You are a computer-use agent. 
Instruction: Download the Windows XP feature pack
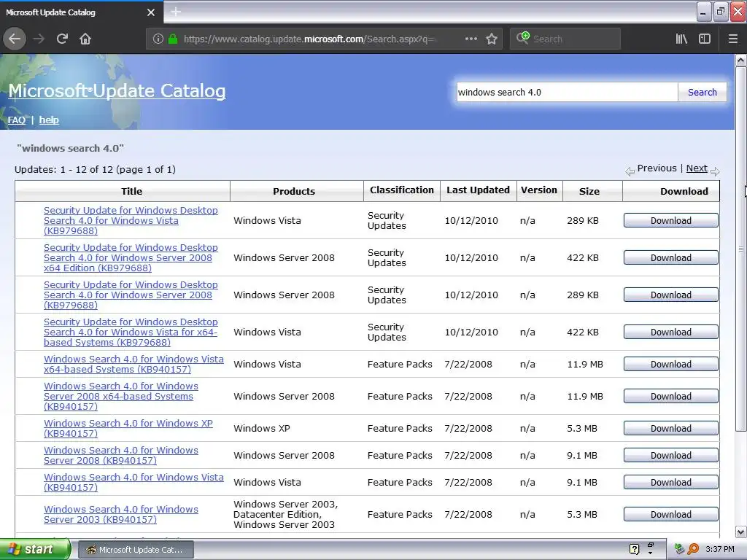pos(671,428)
